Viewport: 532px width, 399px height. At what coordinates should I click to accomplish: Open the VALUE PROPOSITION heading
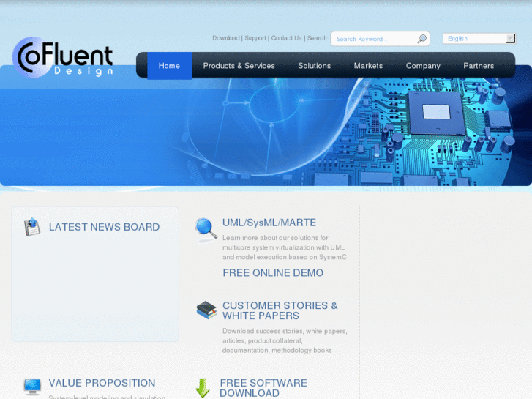102,383
